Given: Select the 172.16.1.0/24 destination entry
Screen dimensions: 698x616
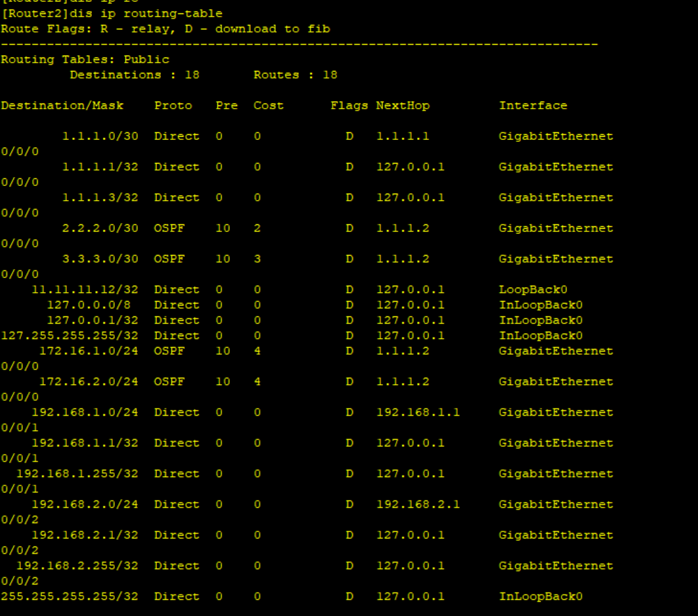Looking at the screenshot, I should pyautogui.click(x=89, y=351).
